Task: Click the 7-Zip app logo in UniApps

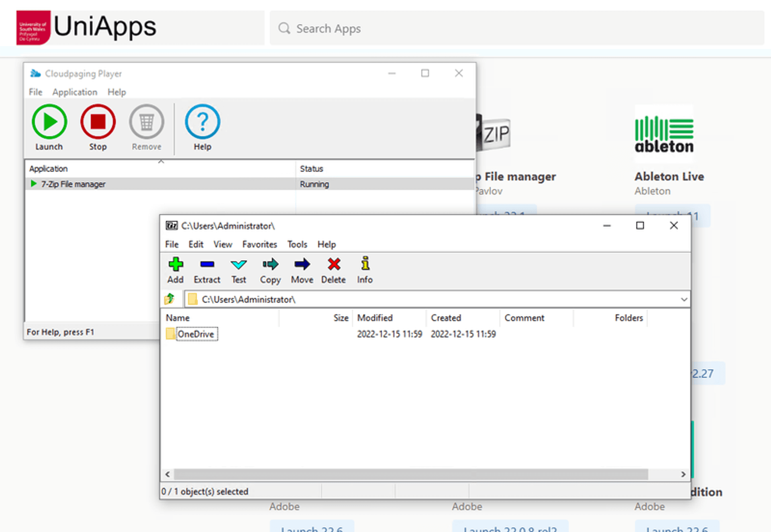Action: tap(494, 132)
